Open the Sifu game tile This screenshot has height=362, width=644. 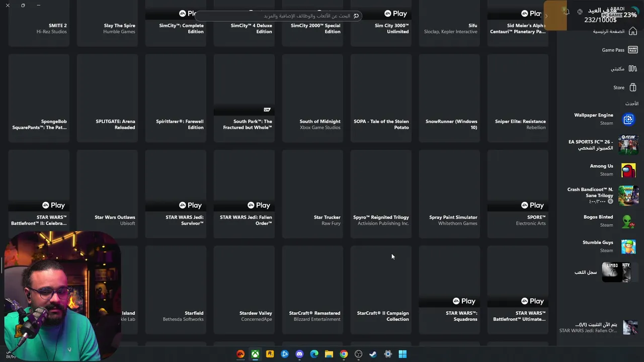449,23
